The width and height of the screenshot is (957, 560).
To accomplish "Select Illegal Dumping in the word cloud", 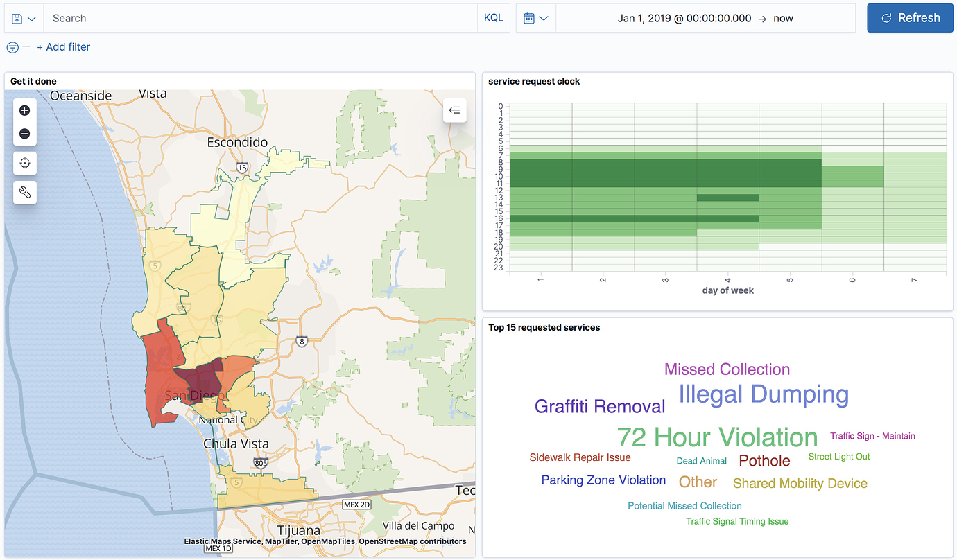I will 762,394.
